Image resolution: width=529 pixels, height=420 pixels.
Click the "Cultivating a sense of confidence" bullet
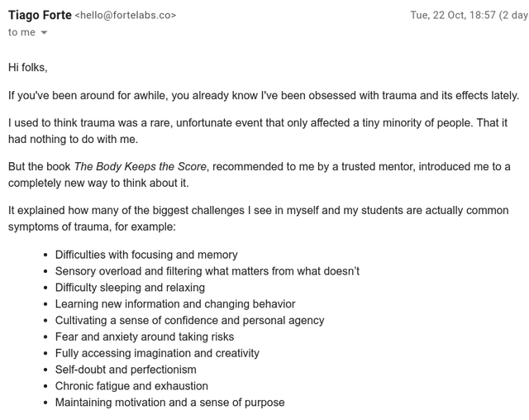(189, 320)
